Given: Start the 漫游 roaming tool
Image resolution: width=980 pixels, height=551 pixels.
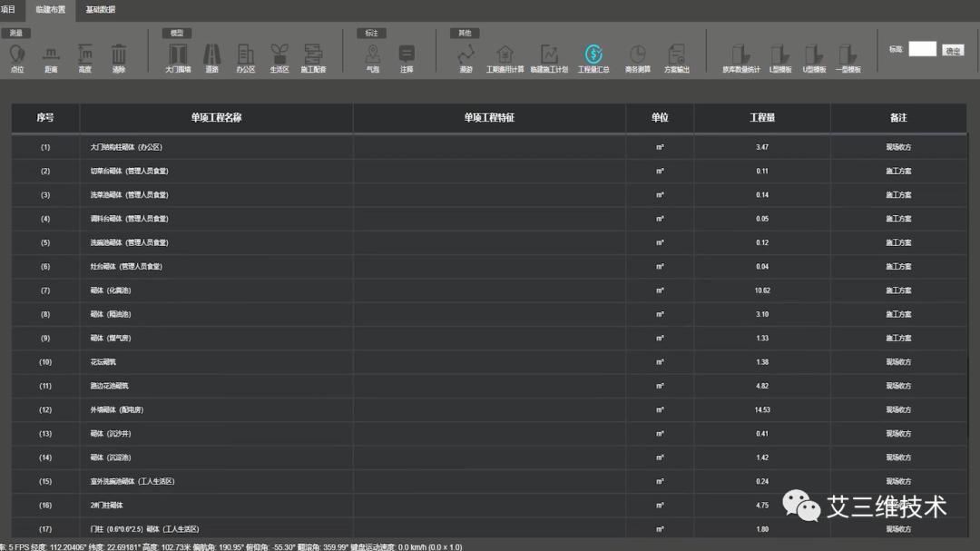Looking at the screenshot, I should pos(466,59).
